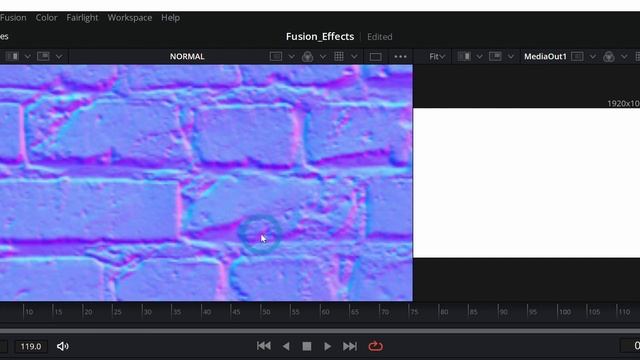Enable region of interest rectangle icon
The image size is (640, 360).
point(376,57)
